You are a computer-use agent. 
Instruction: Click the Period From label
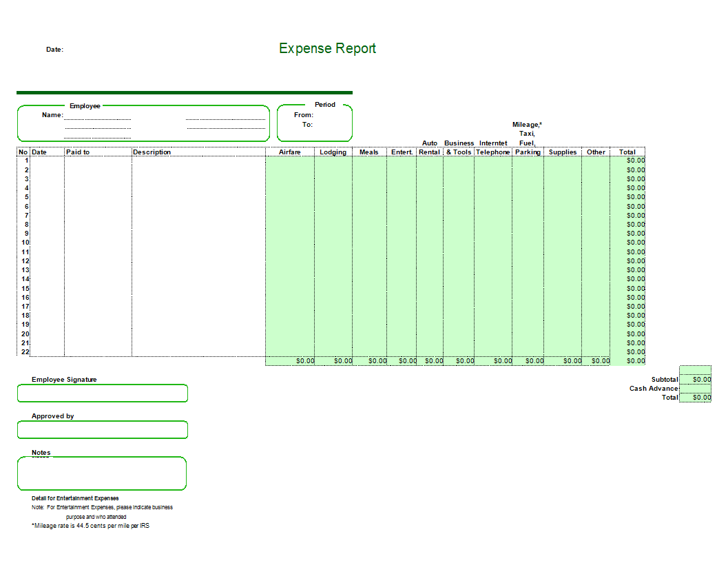click(304, 115)
